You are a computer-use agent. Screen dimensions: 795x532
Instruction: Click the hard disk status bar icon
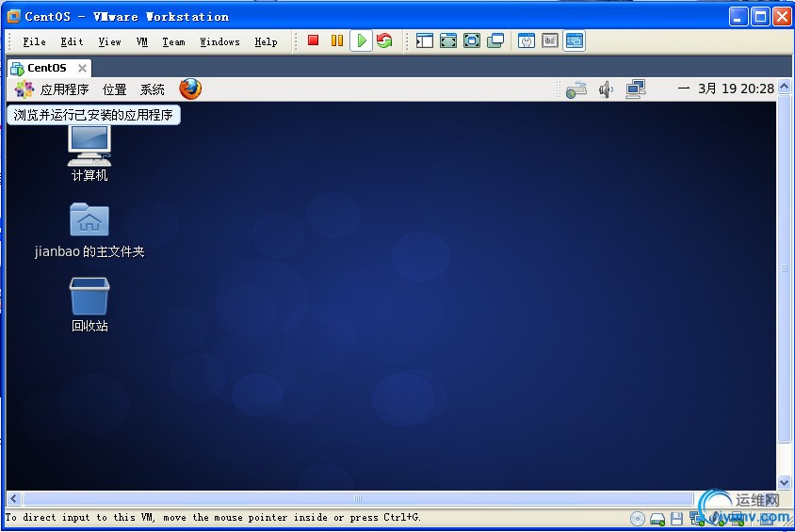point(657,520)
